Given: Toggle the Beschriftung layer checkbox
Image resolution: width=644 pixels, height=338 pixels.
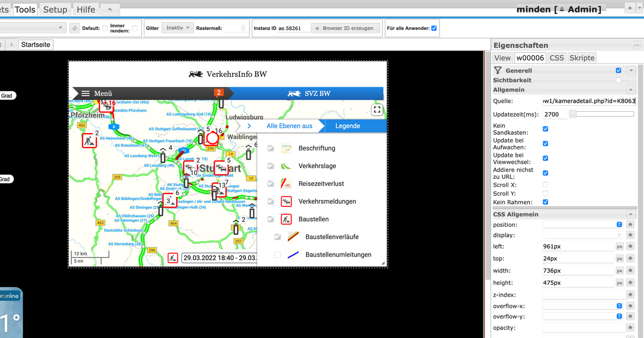Looking at the screenshot, I should click(x=271, y=148).
